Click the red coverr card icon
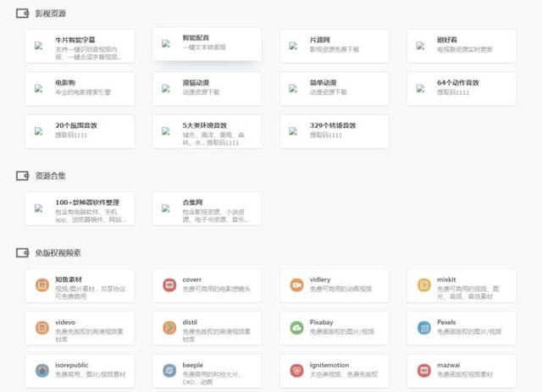 coord(169,284)
